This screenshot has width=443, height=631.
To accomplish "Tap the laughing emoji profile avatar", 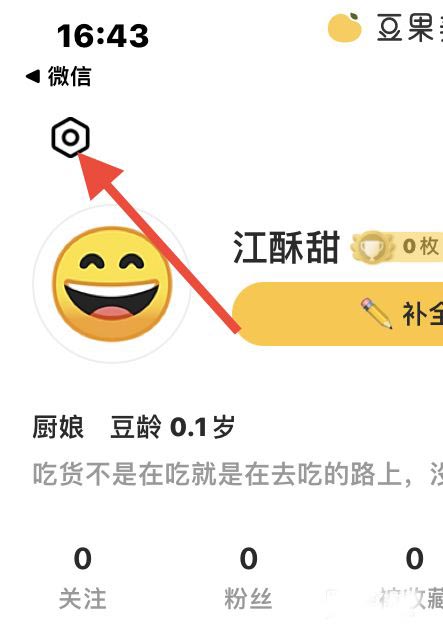I will pos(113,284).
